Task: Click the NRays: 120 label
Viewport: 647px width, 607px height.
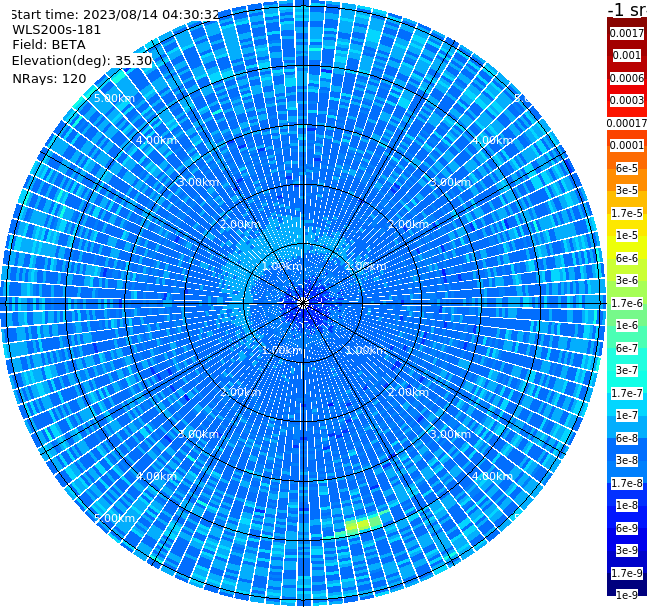Action: pyautogui.click(x=49, y=78)
